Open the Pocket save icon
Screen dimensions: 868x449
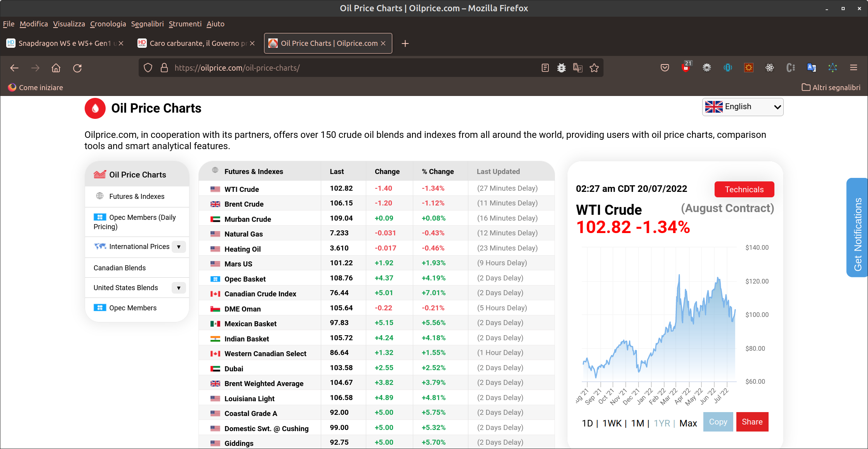pyautogui.click(x=665, y=68)
